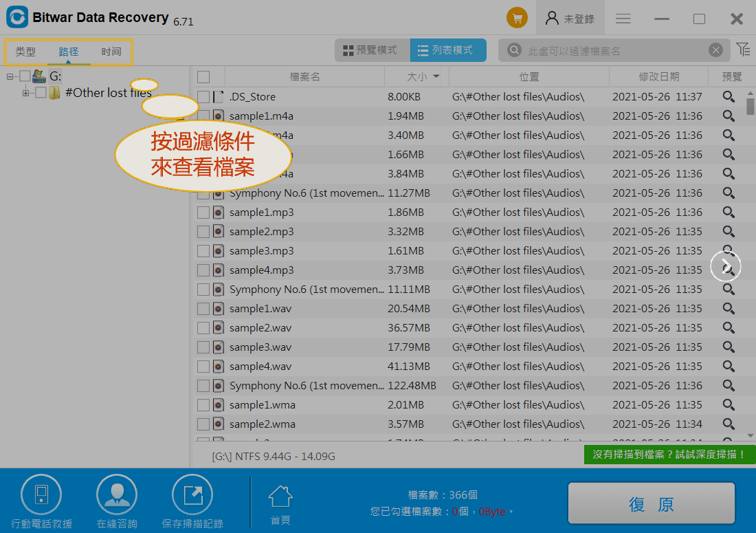Open the online consultation icon
Image resolution: width=756 pixels, height=533 pixels.
(117, 495)
